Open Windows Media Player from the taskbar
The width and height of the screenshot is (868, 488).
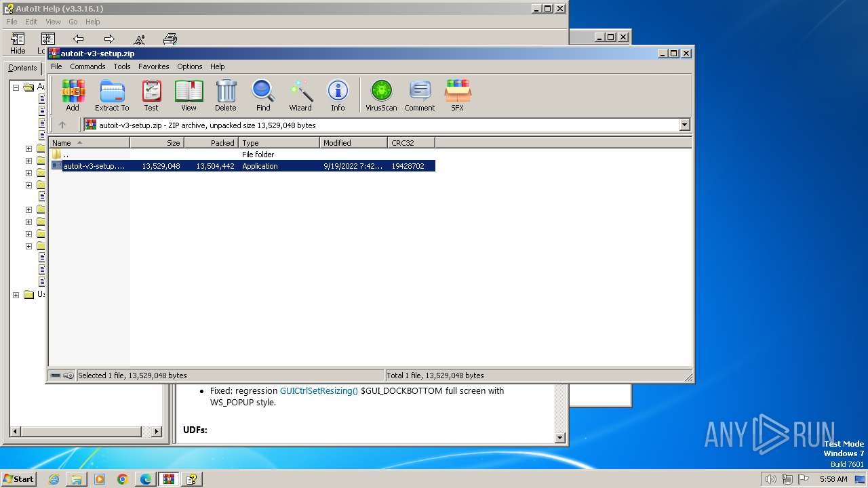pyautogui.click(x=100, y=479)
